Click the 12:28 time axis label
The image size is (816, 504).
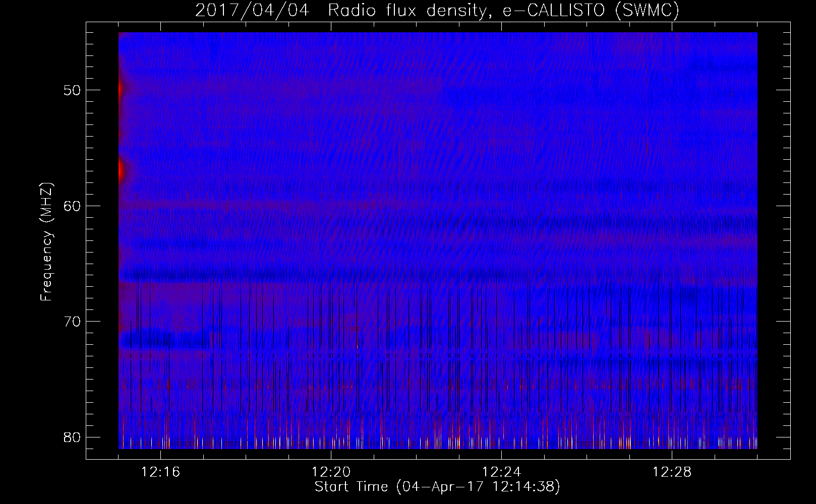pyautogui.click(x=672, y=472)
